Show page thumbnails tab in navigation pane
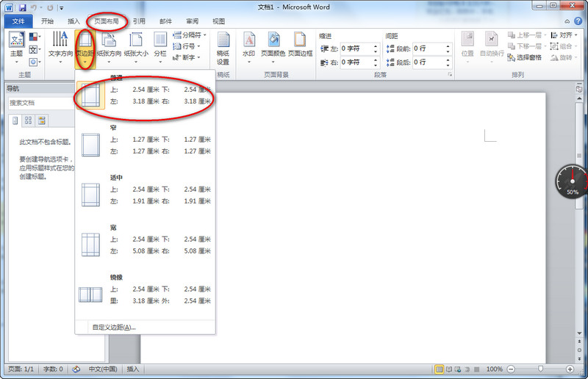Viewport: 588px width, 379px height. point(28,120)
